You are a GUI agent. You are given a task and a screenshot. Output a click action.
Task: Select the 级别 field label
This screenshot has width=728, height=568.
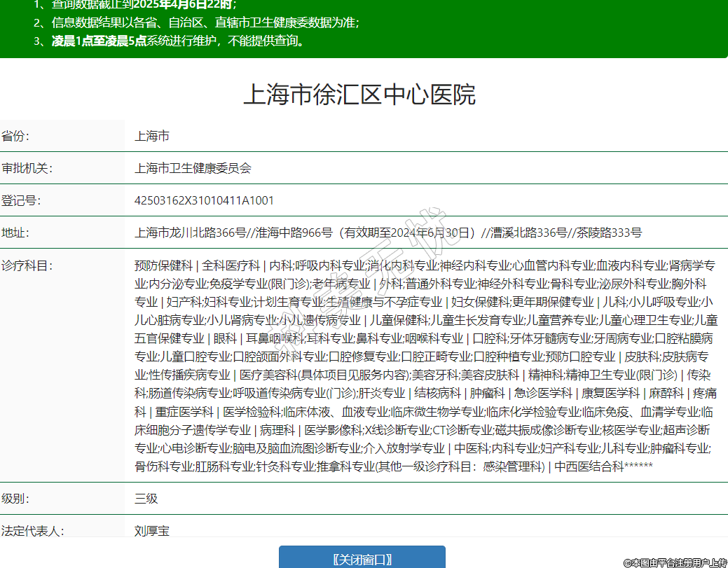point(15,499)
